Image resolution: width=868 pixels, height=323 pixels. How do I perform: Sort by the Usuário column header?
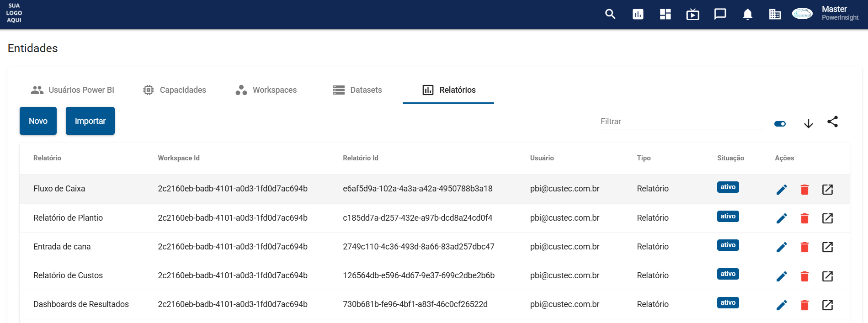pos(542,158)
